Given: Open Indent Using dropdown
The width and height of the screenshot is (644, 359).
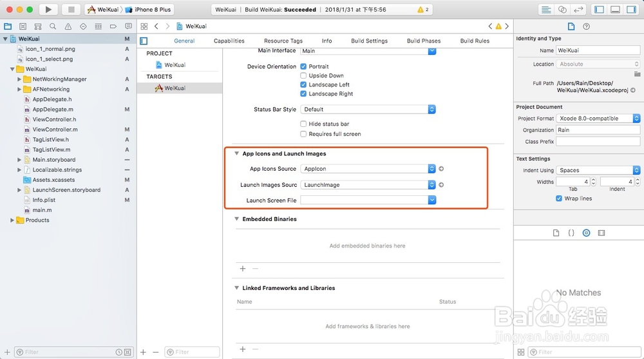Looking at the screenshot, I should [x=598, y=170].
